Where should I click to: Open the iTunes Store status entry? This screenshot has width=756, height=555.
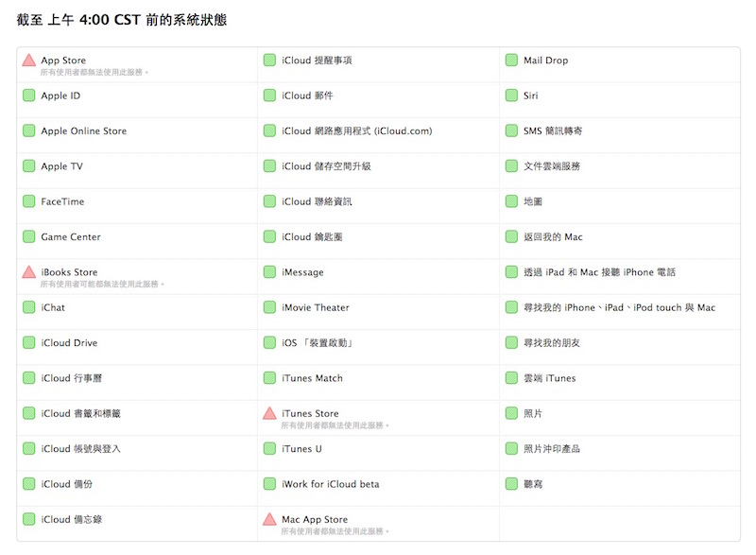379,418
